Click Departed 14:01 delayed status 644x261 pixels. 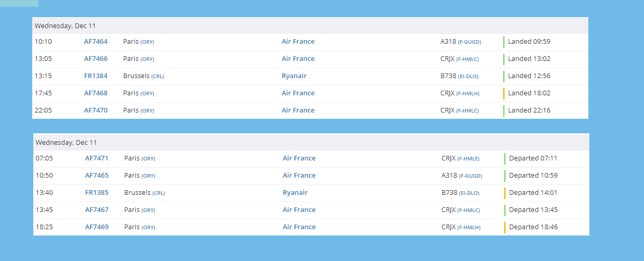click(533, 193)
